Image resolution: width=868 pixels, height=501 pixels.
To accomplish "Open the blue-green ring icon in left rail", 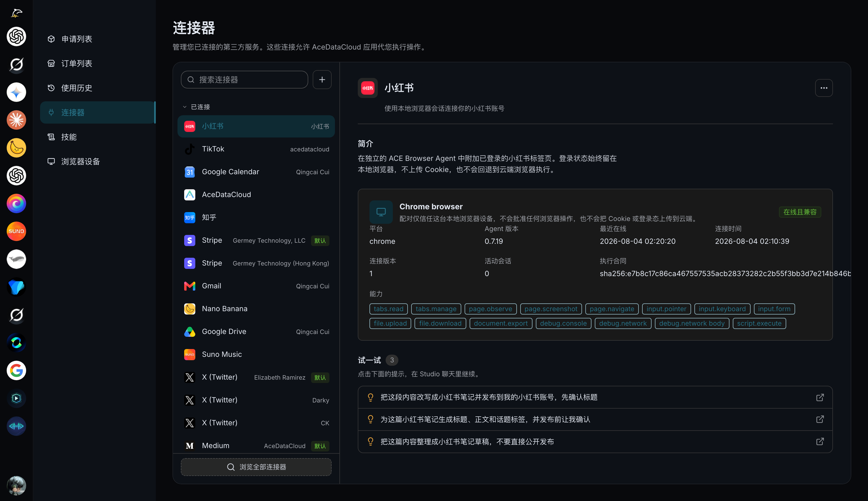I will click(16, 343).
